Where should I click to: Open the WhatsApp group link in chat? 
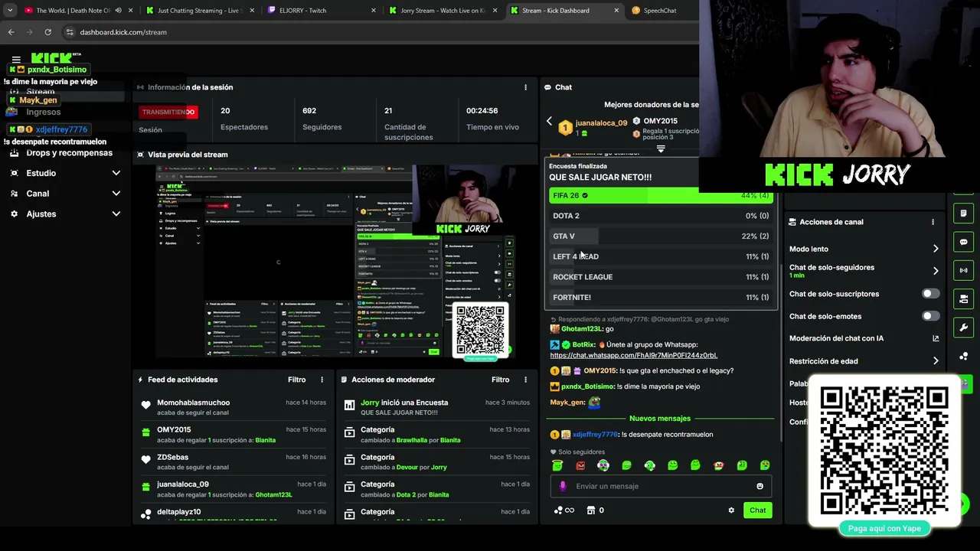(x=633, y=355)
